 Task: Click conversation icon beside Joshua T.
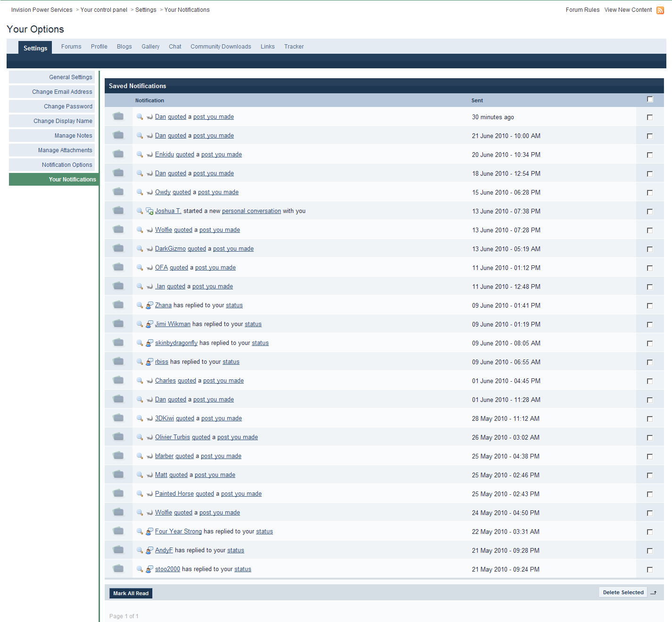[149, 211]
